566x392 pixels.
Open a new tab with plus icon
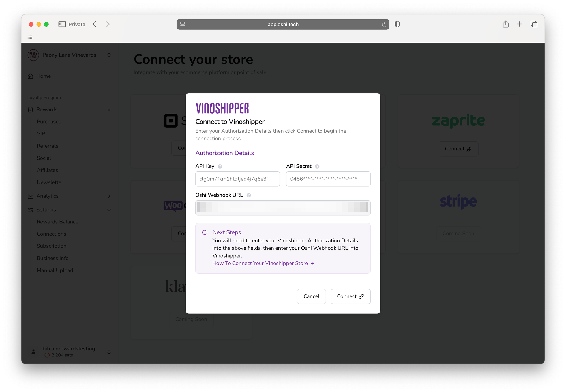point(520,24)
